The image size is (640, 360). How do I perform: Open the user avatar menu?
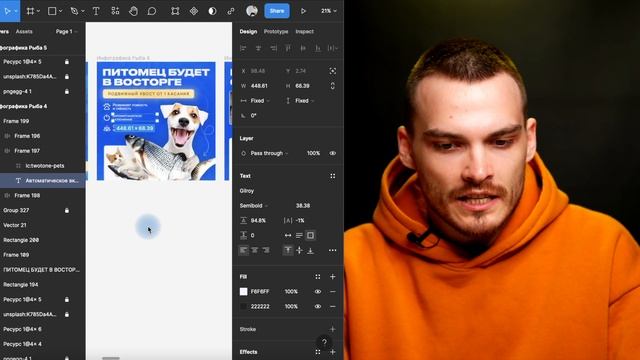(x=252, y=11)
